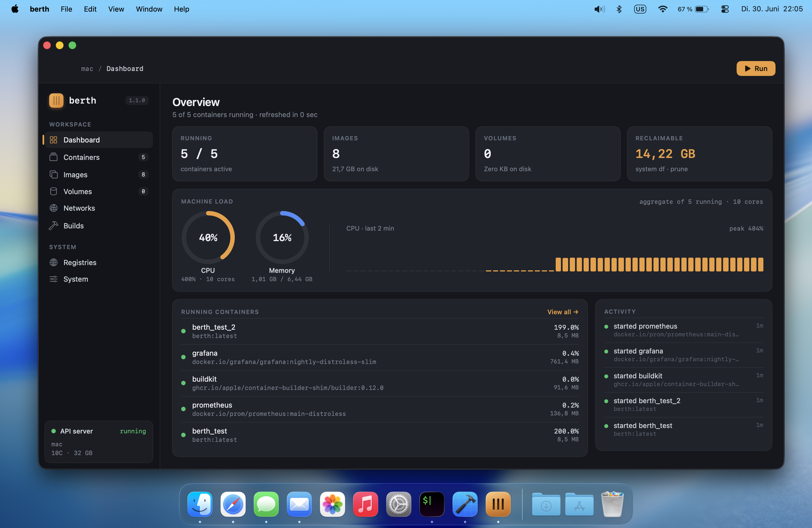The width and height of the screenshot is (812, 528).
Task: Open the Window menu
Action: (149, 9)
